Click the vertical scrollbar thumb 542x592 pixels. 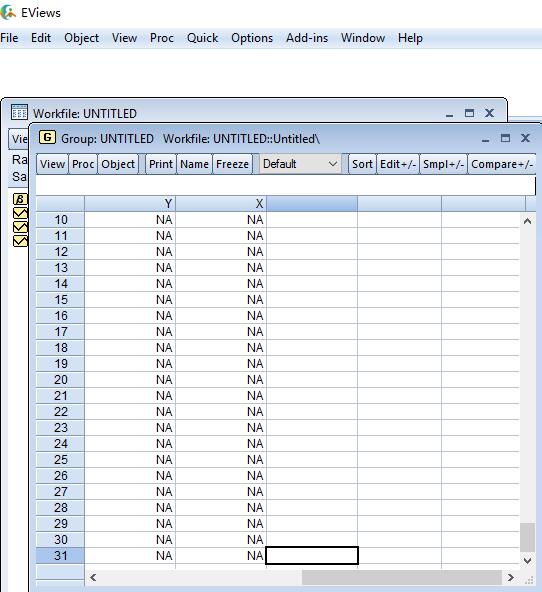(527, 538)
